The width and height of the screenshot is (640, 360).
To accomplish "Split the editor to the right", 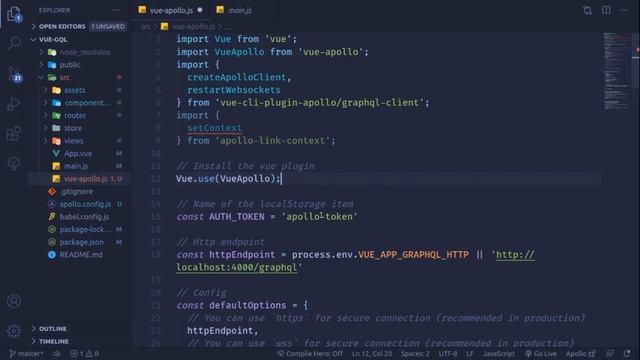I will 606,10.
